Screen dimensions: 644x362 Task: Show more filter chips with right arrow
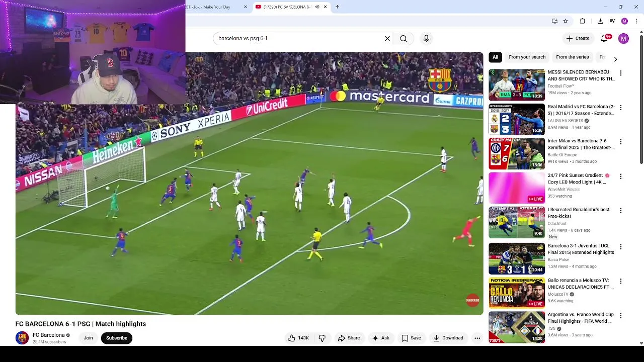[x=615, y=59]
